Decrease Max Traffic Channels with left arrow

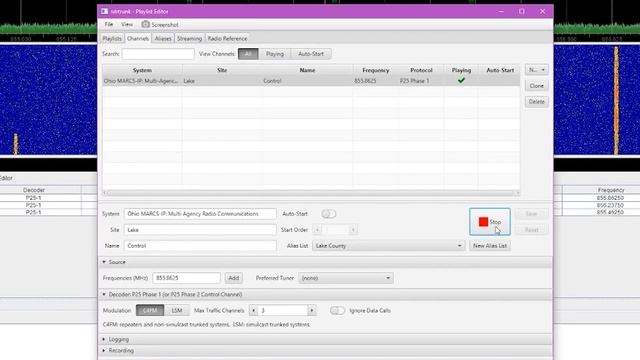click(x=253, y=311)
